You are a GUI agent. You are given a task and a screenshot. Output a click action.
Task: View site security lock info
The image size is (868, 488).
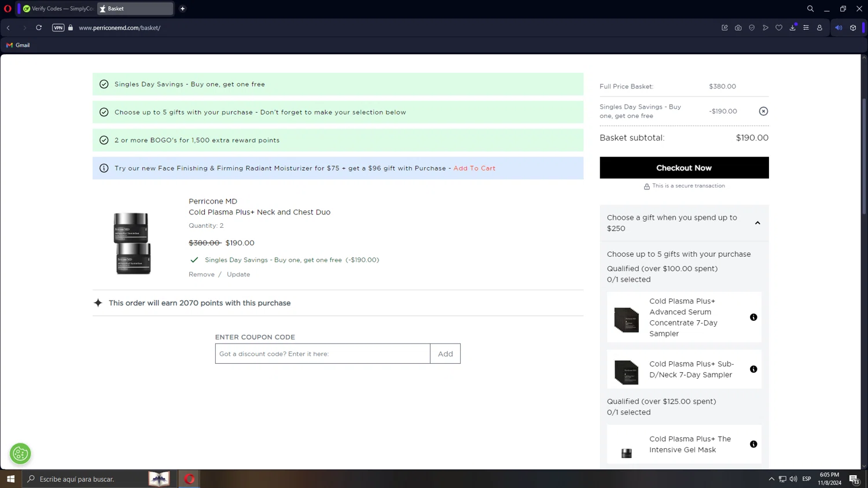point(71,28)
